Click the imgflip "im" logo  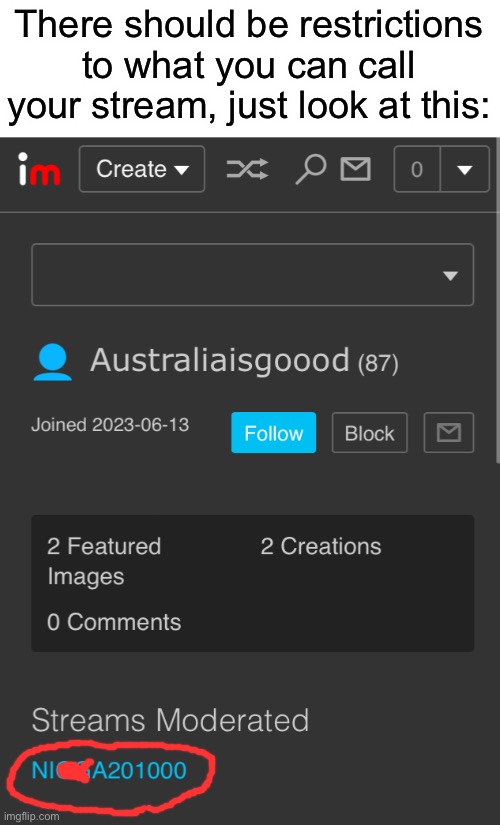(39, 169)
